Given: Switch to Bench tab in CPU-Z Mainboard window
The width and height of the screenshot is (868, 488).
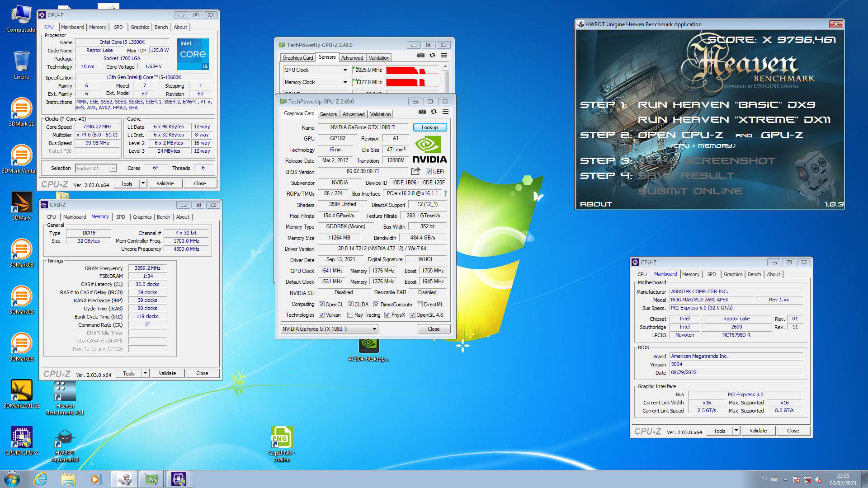Looking at the screenshot, I should [x=755, y=274].
